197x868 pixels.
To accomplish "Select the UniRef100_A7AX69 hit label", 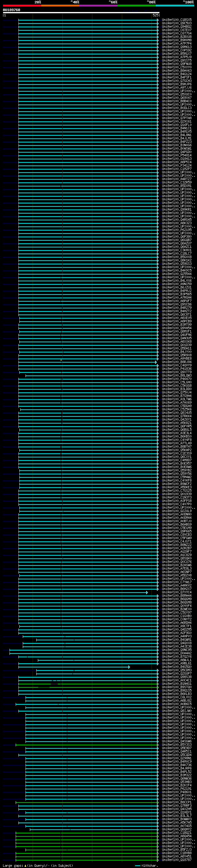I will click(176, 402).
